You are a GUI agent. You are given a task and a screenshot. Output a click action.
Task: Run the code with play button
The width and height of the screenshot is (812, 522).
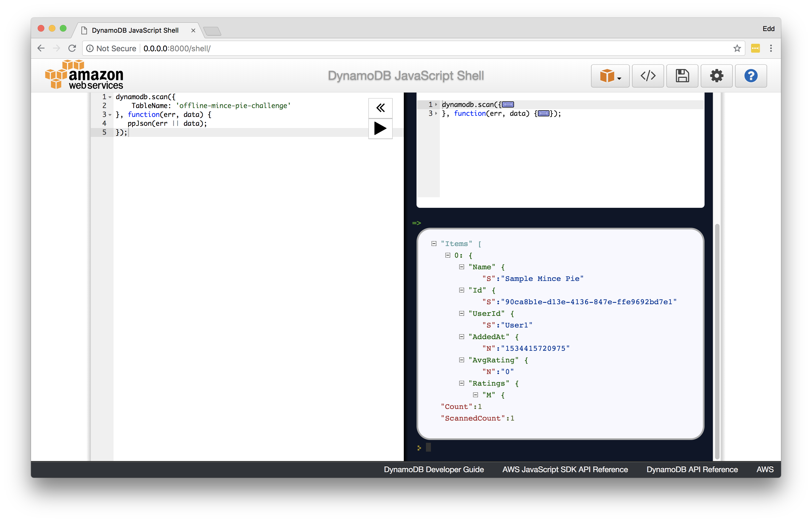click(380, 129)
